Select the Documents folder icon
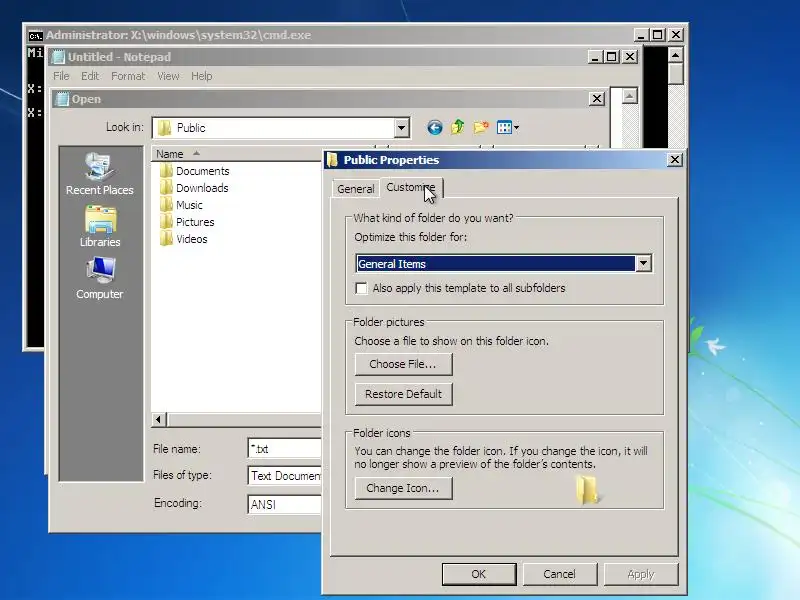Image resolution: width=800 pixels, height=600 pixels. 166,170
